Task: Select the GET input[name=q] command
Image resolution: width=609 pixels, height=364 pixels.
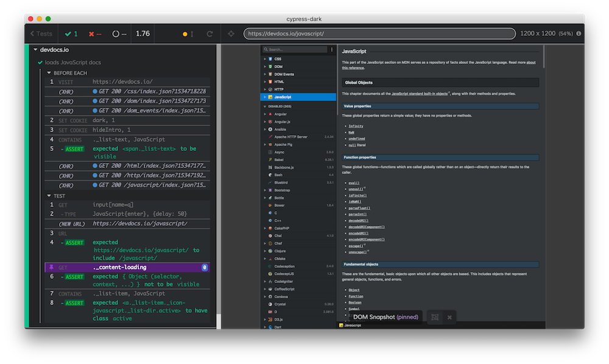Action: pyautogui.click(x=127, y=205)
